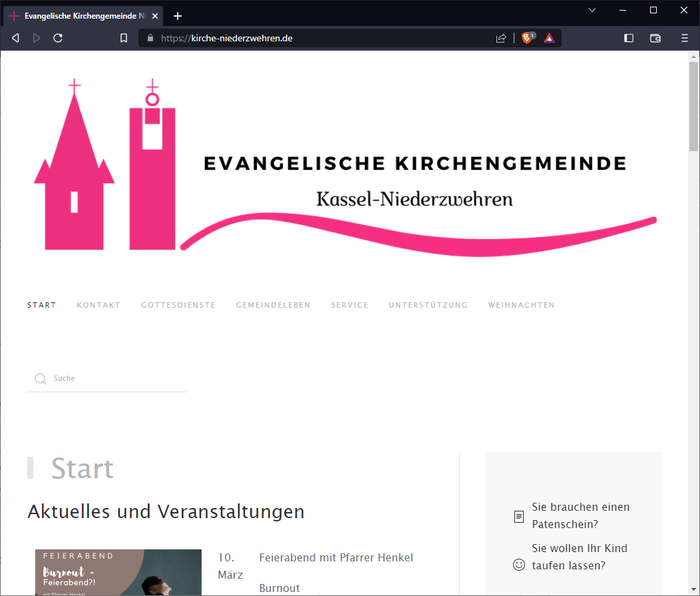700x596 pixels.
Task: Open the browser hamburger menu
Action: (x=684, y=37)
